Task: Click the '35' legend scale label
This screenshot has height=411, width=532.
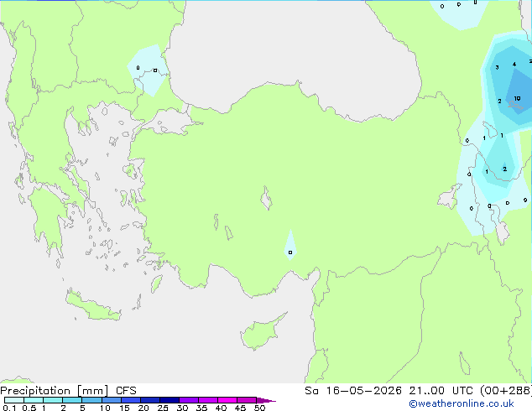Action: (201, 408)
